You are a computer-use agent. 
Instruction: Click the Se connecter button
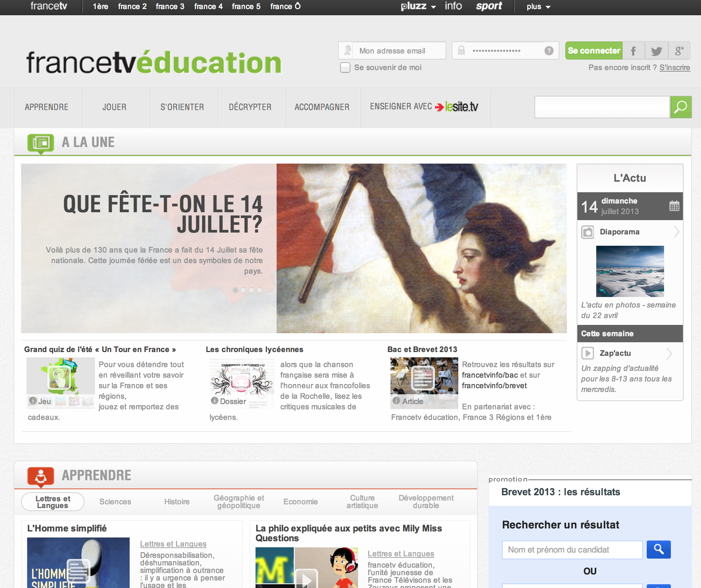point(594,51)
